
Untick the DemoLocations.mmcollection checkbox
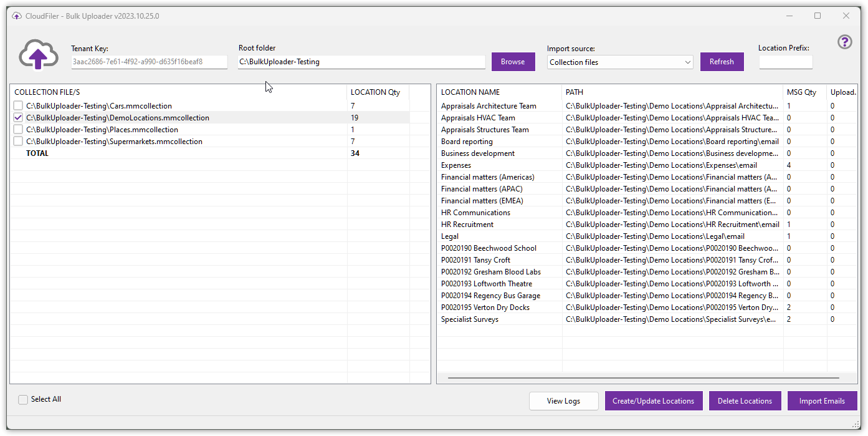click(x=18, y=118)
